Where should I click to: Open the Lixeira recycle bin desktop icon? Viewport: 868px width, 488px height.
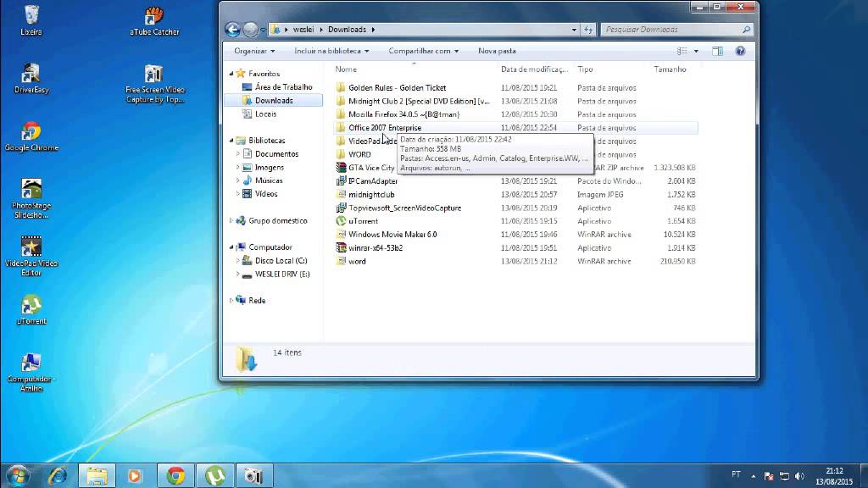pyautogui.click(x=31, y=20)
